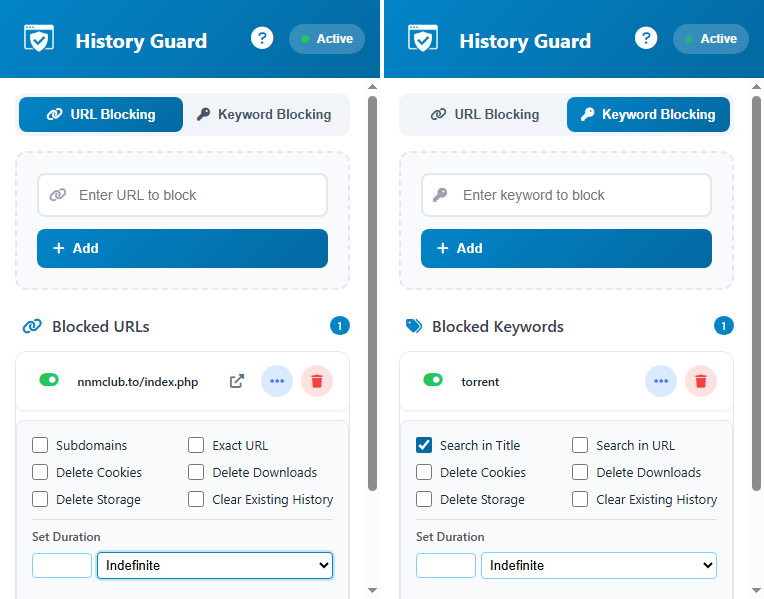Enable the Subdomains checkbox
The width and height of the screenshot is (764, 599).
point(40,445)
